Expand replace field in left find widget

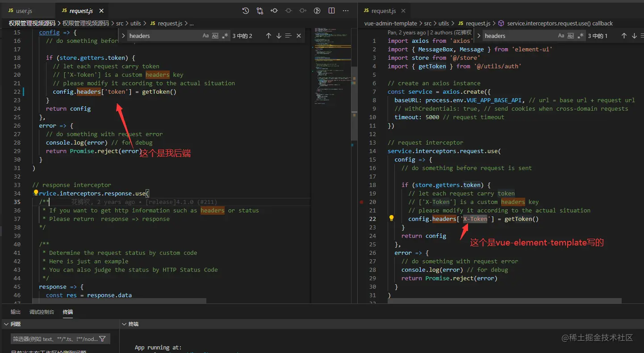click(x=123, y=36)
